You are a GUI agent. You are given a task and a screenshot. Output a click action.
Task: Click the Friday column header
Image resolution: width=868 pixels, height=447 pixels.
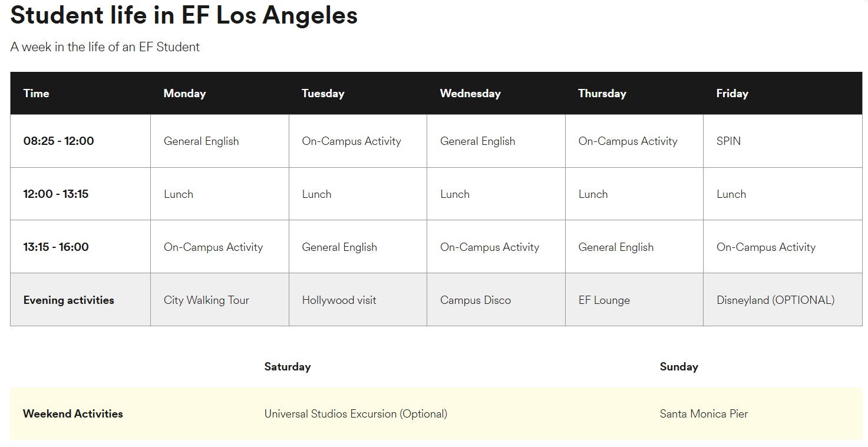coord(732,94)
